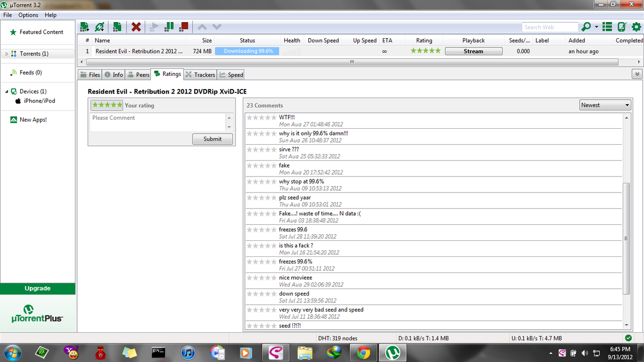
Task: Switch to the Trackers tab
Action: (x=200, y=74)
